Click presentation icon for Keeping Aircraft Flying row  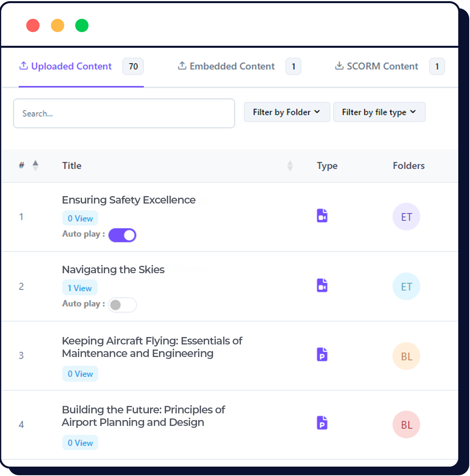(x=322, y=354)
